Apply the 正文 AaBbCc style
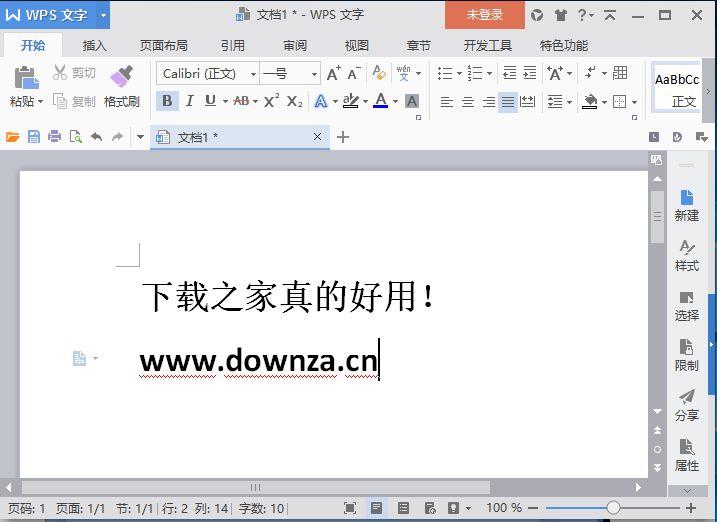Image resolution: width=717 pixels, height=522 pixels. pyautogui.click(x=676, y=89)
